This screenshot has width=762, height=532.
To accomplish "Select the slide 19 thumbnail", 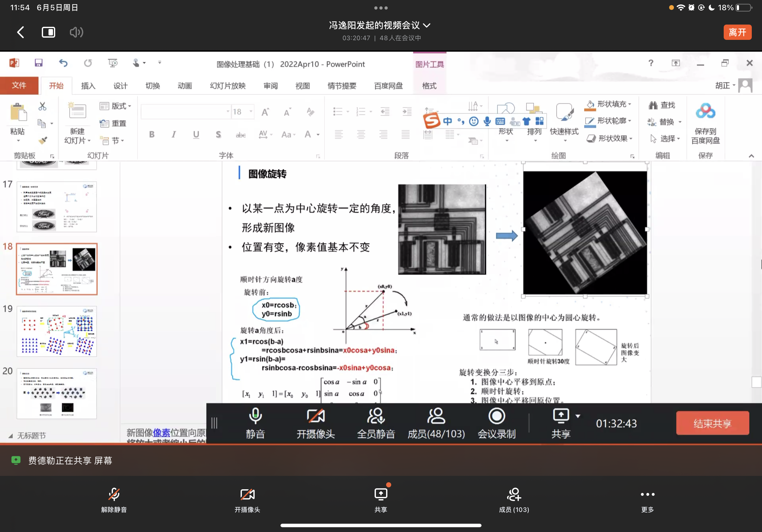I will point(57,331).
